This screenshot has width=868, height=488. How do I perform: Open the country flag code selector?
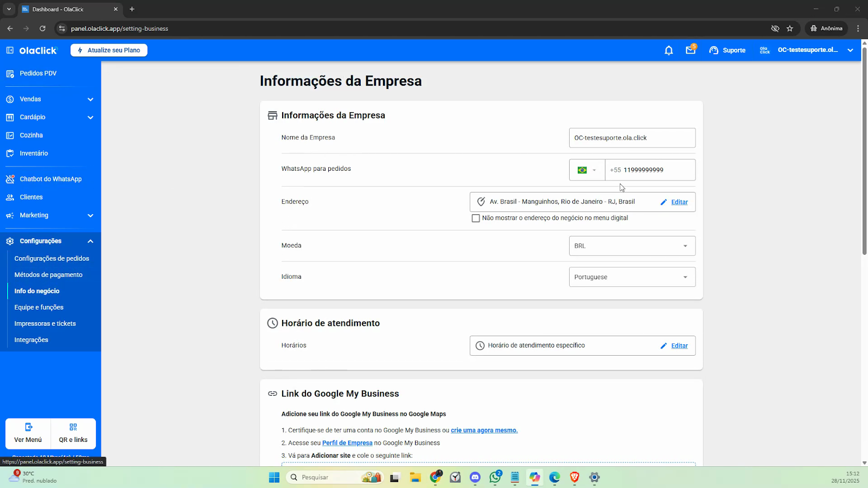(586, 170)
